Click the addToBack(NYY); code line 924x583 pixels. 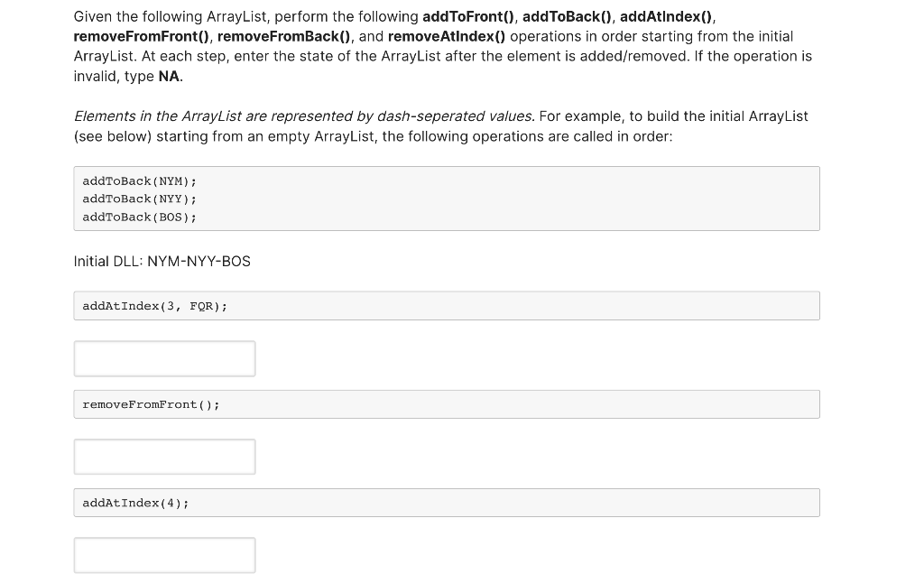pos(140,199)
